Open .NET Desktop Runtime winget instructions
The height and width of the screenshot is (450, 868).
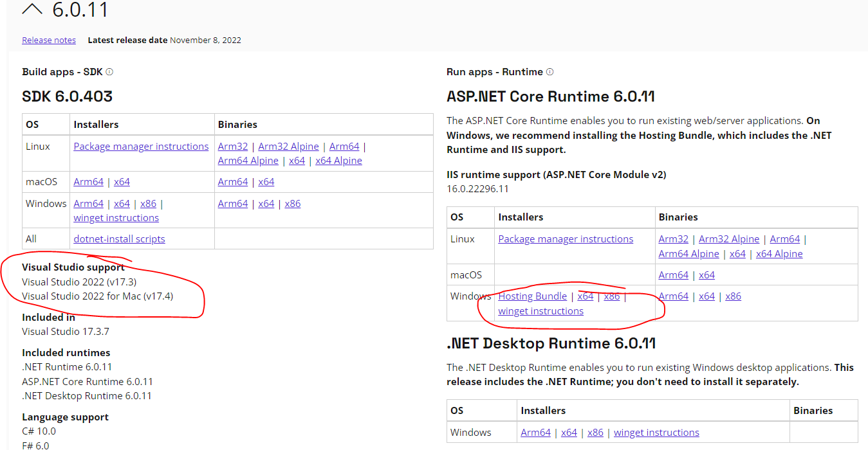point(656,433)
